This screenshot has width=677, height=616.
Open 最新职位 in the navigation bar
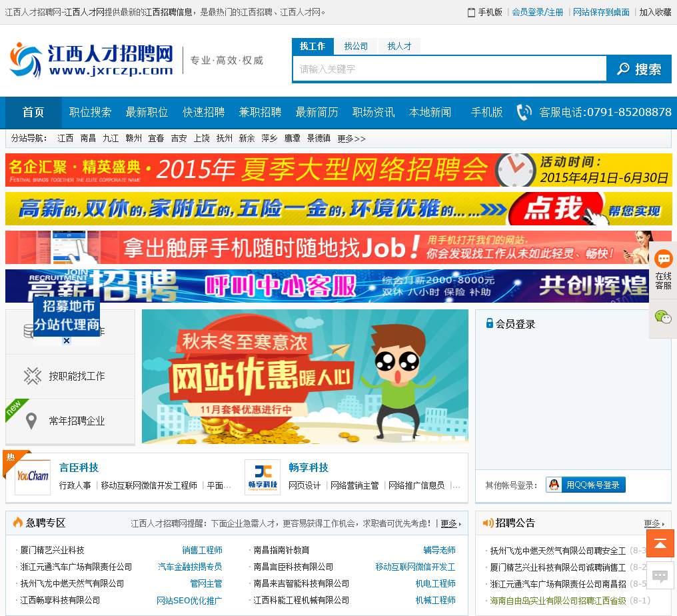[x=147, y=112]
